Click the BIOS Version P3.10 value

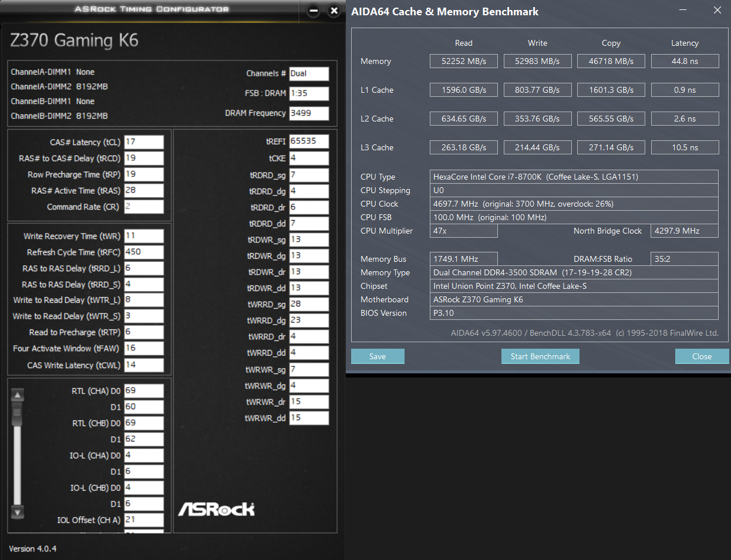pyautogui.click(x=574, y=313)
